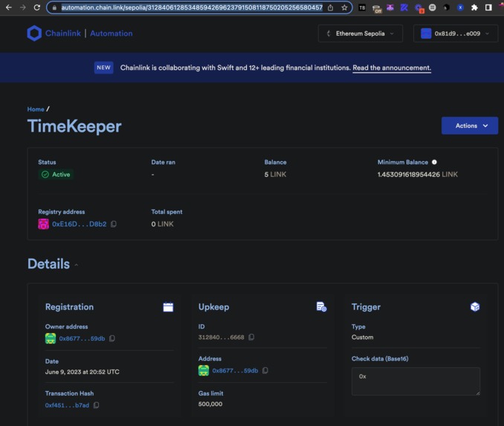Click the Check data field's resize handle
504x426 pixels.
[478, 393]
